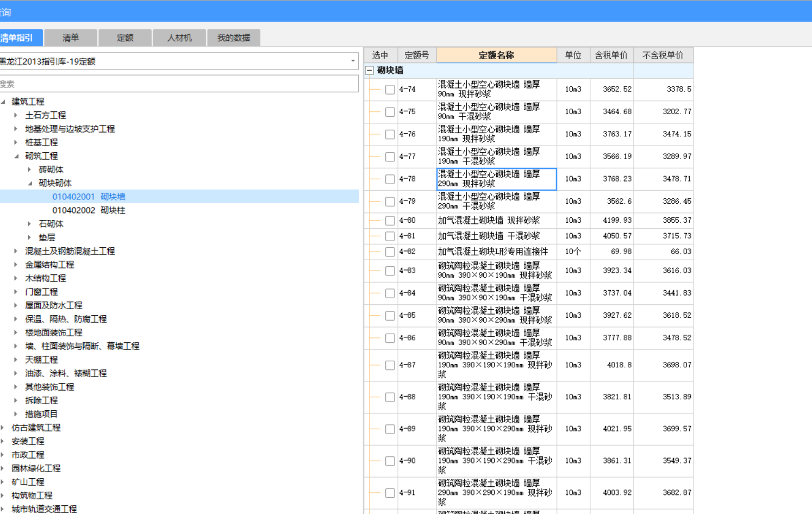Image resolution: width=812 pixels, height=514 pixels.
Task: Click the untaxed price cell 3682.87
Action: click(x=663, y=493)
